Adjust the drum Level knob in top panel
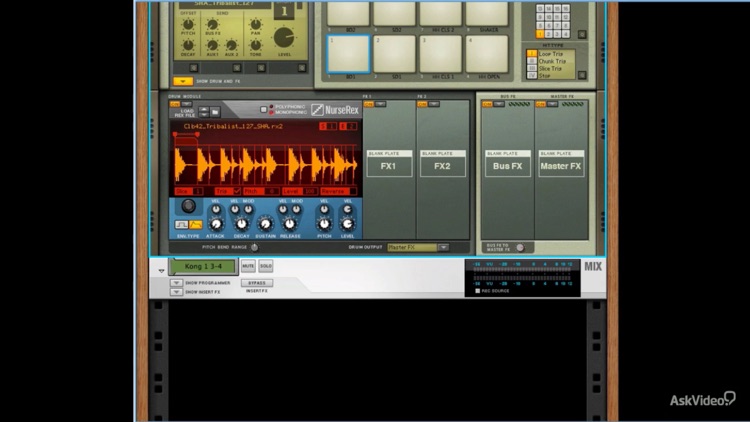Viewport: 750px width, 422px height. 284,37
